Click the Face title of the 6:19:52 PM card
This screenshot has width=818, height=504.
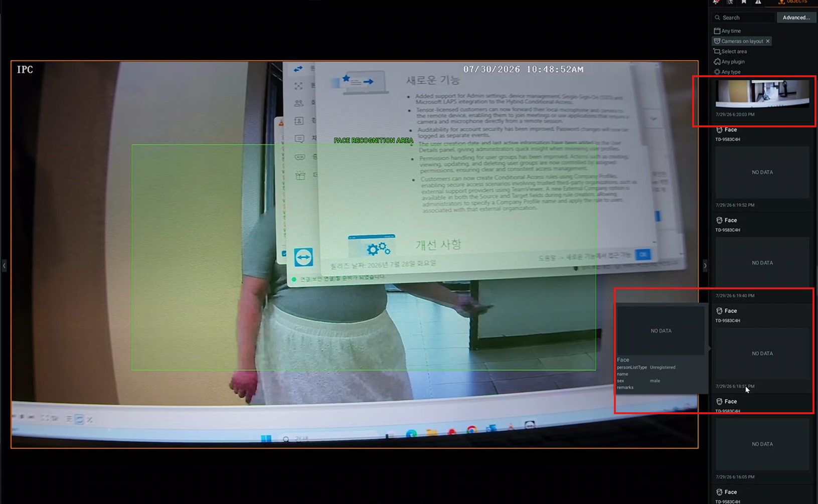click(731, 130)
